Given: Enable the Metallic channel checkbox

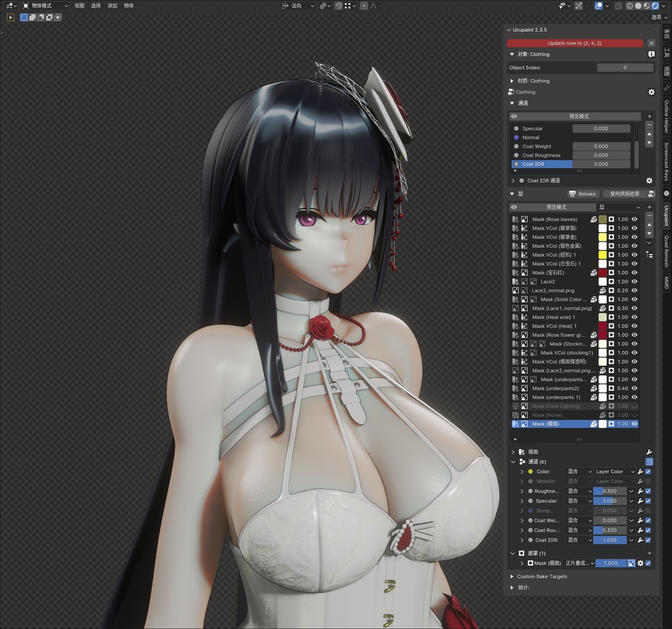Looking at the screenshot, I should click(648, 481).
